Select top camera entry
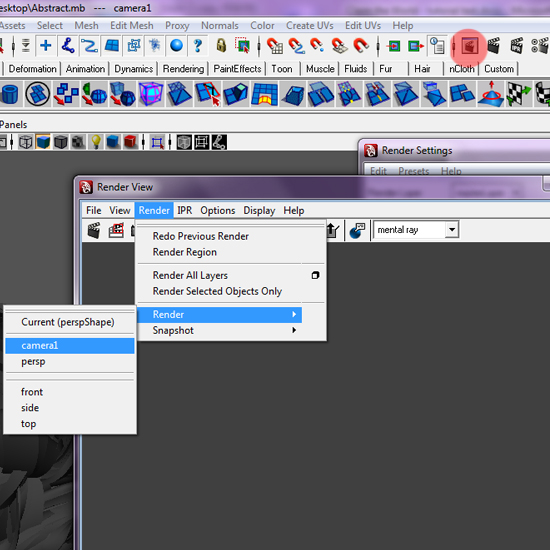Viewport: 550px width, 550px height. pyautogui.click(x=28, y=424)
